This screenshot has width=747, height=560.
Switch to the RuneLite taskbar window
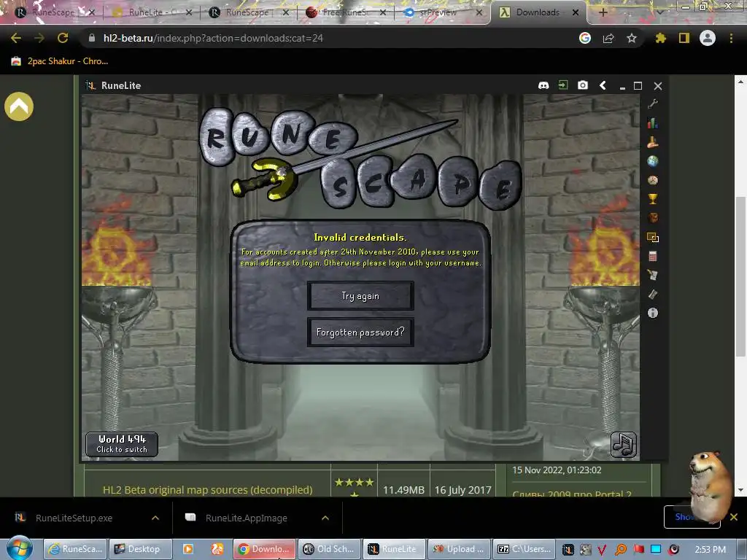[x=393, y=549]
